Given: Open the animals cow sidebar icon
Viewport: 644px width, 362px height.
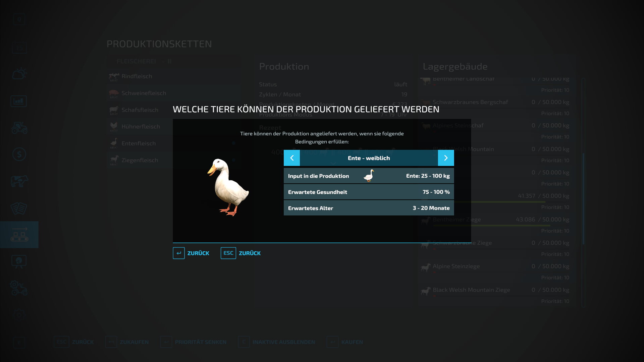Looking at the screenshot, I should [19, 181].
